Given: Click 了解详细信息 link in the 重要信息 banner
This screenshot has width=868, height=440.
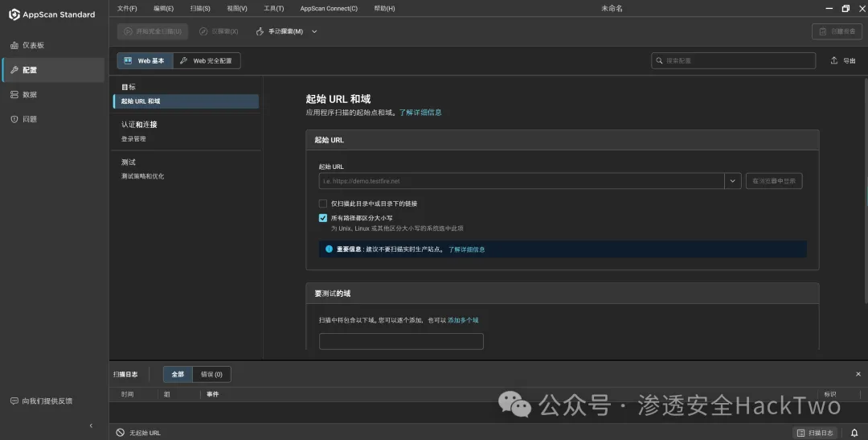Looking at the screenshot, I should 466,249.
